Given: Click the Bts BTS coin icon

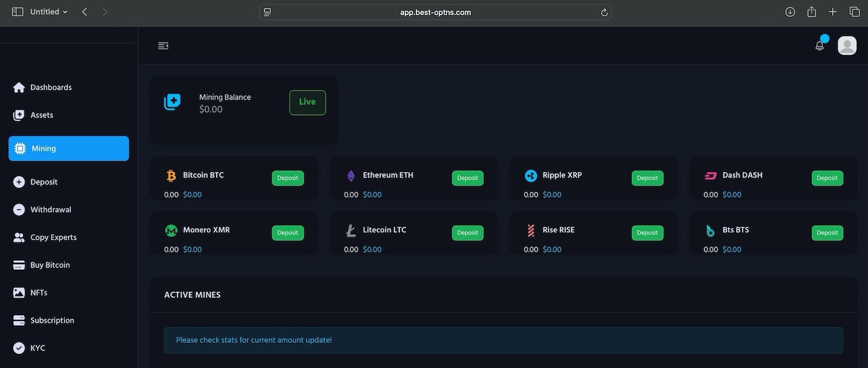Looking at the screenshot, I should 711,231.
